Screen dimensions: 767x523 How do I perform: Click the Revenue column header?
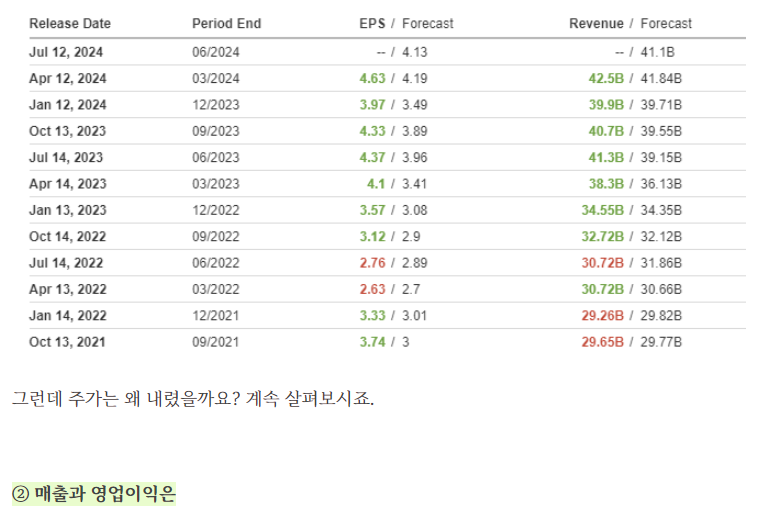pos(596,23)
